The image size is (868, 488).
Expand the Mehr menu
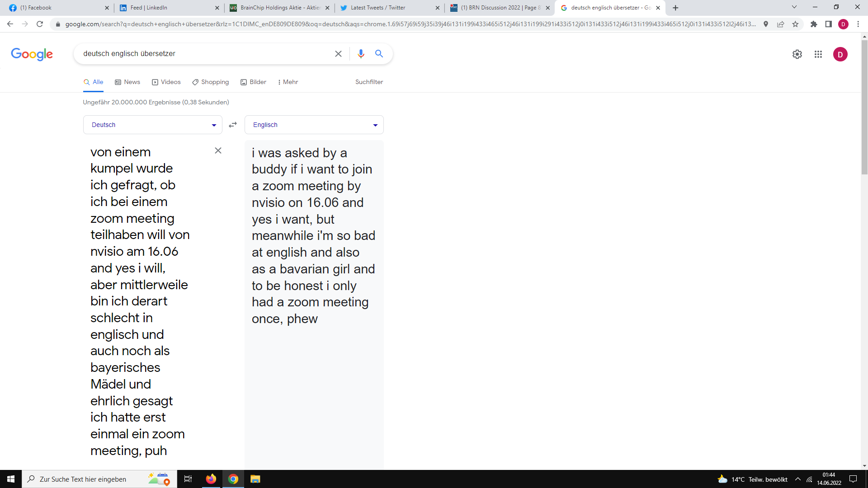click(288, 82)
